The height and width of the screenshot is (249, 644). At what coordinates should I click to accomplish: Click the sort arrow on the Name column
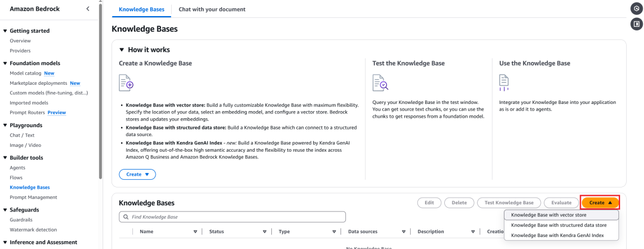point(195,232)
